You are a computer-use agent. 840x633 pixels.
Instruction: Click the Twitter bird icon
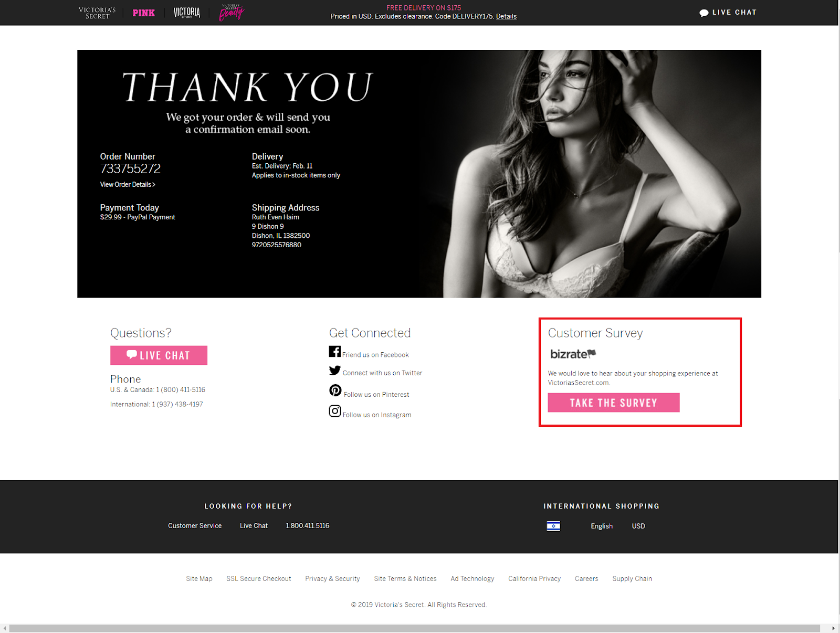tap(335, 370)
